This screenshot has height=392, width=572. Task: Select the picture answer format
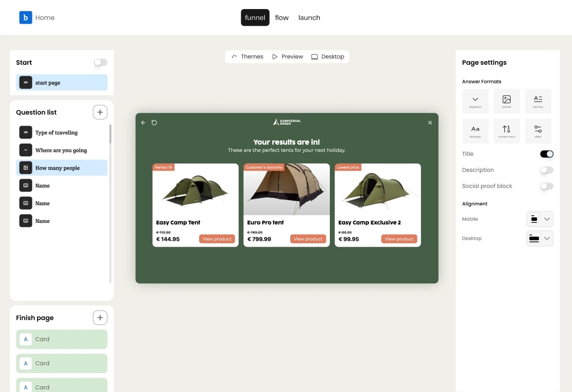[x=507, y=101]
